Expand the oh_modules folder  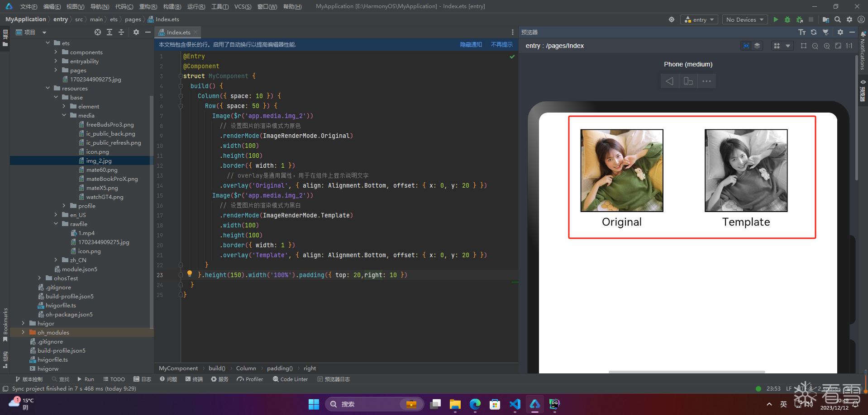pos(24,332)
